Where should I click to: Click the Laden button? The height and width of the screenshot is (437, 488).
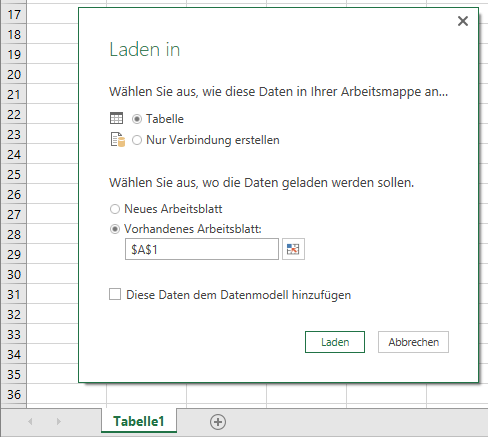click(335, 342)
